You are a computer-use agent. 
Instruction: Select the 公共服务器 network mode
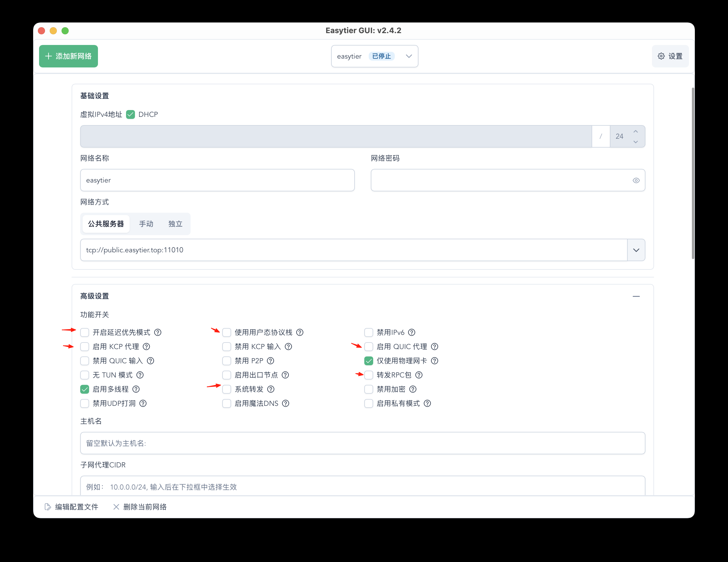pyautogui.click(x=106, y=224)
